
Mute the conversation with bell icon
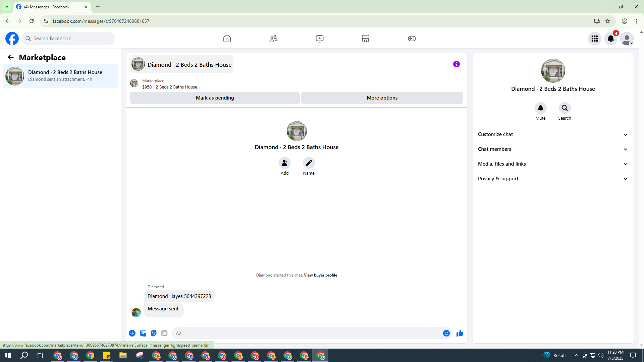(540, 108)
